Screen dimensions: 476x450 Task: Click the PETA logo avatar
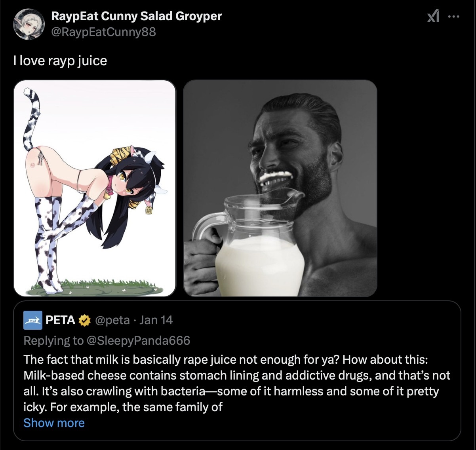[33, 320]
